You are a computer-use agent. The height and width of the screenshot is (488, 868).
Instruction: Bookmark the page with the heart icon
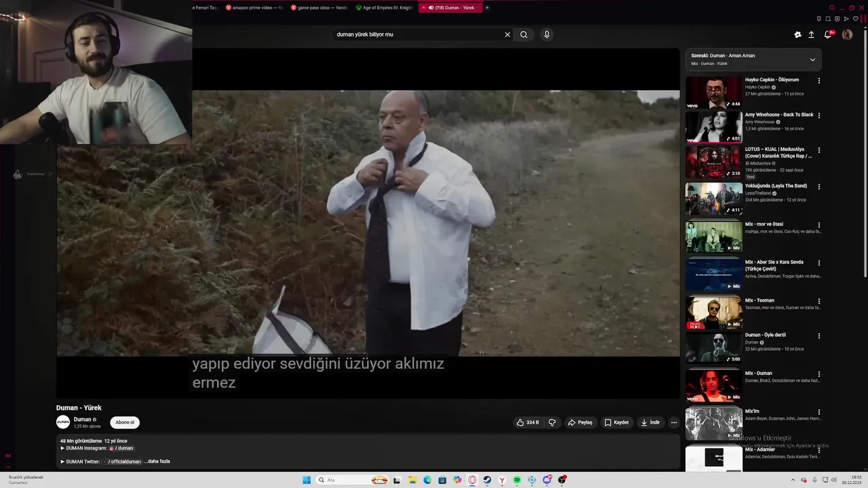856,19
